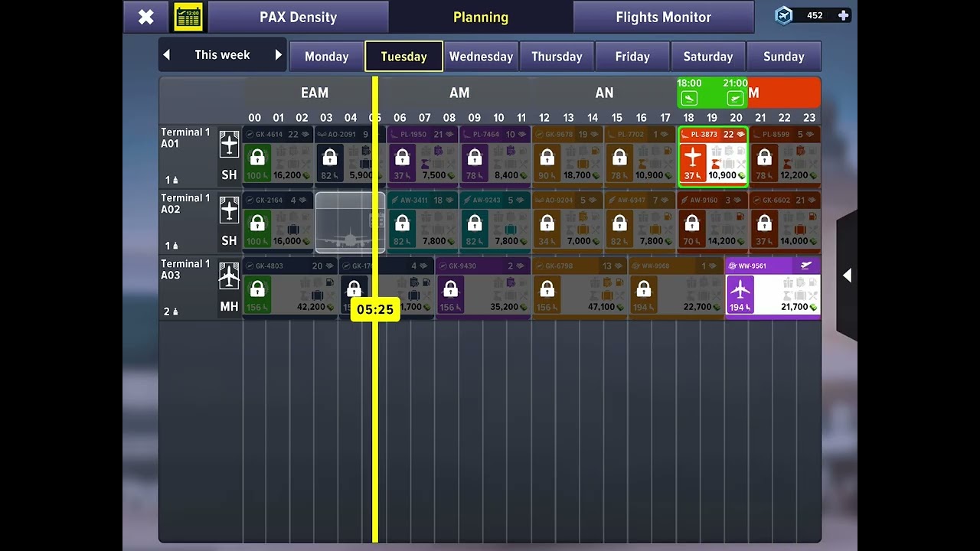Click the AM time period header
This screenshot has width=980, height=551.
459,93
